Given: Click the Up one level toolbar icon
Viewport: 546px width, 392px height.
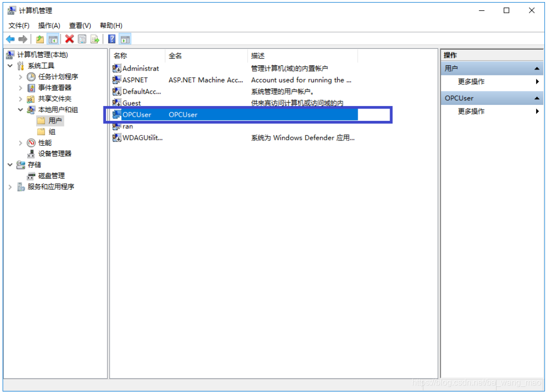Looking at the screenshot, I should coord(40,39).
